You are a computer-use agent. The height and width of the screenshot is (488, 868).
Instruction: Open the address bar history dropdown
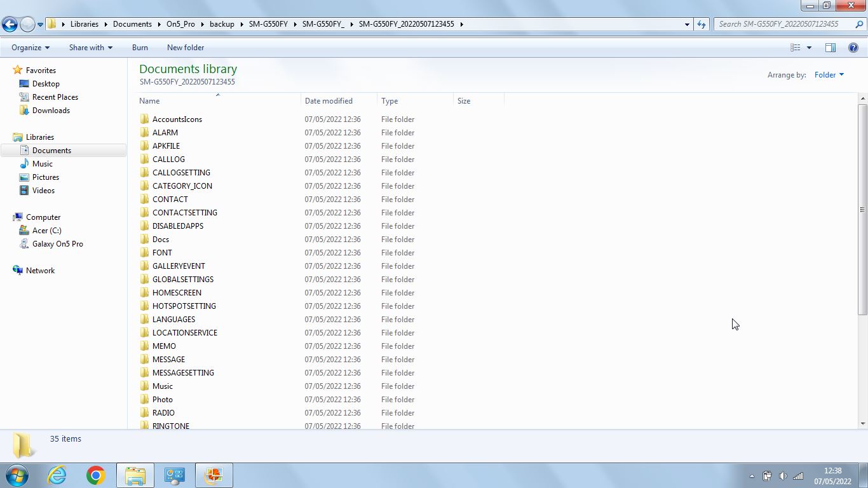tap(687, 24)
